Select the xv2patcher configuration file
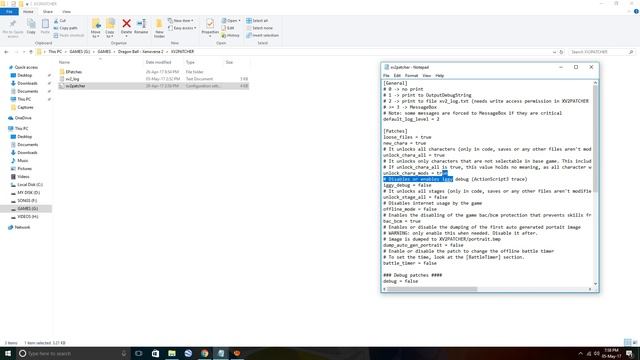The image size is (640, 360). (x=153, y=86)
